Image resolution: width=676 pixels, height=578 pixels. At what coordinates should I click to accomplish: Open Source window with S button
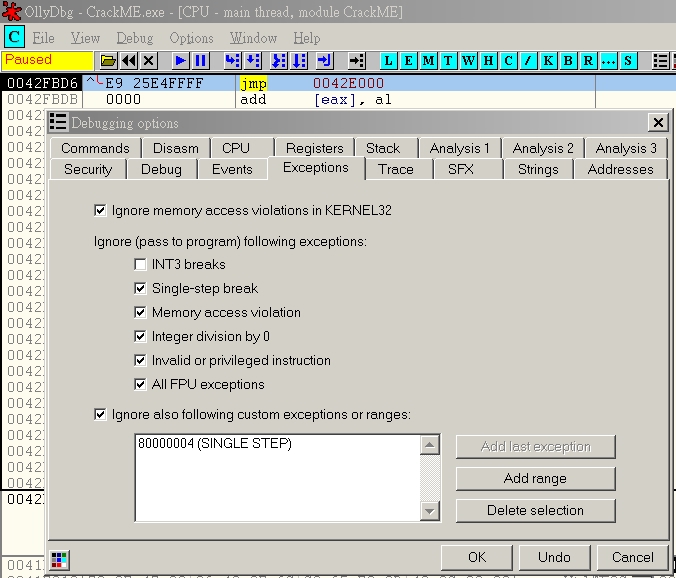[x=628, y=60]
